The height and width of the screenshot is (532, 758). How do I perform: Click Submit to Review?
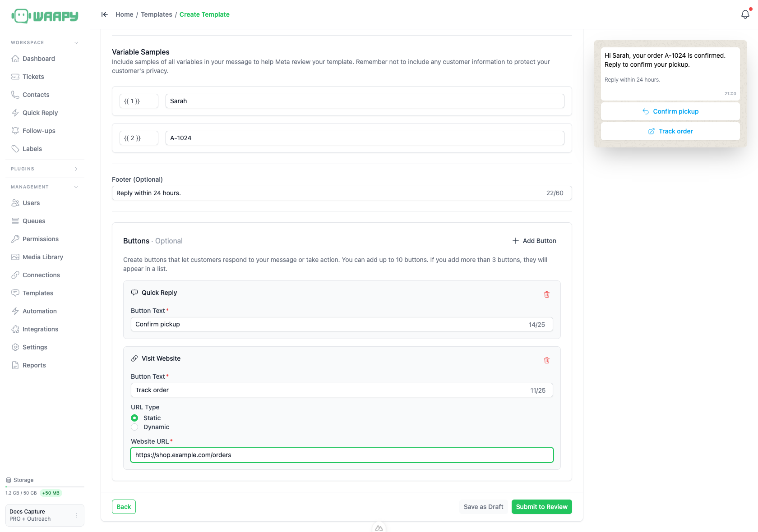[x=542, y=507]
